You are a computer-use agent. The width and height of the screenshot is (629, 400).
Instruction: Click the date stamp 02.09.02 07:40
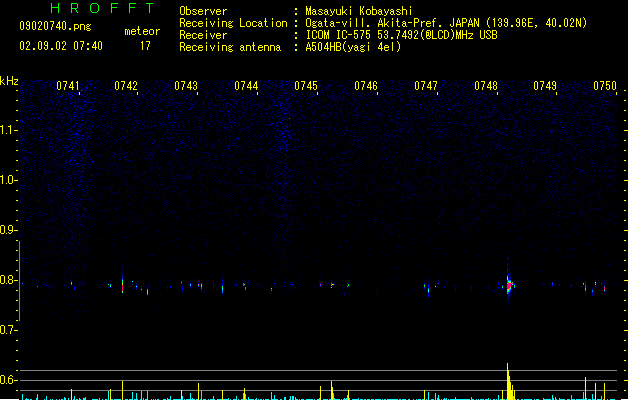coord(61,46)
